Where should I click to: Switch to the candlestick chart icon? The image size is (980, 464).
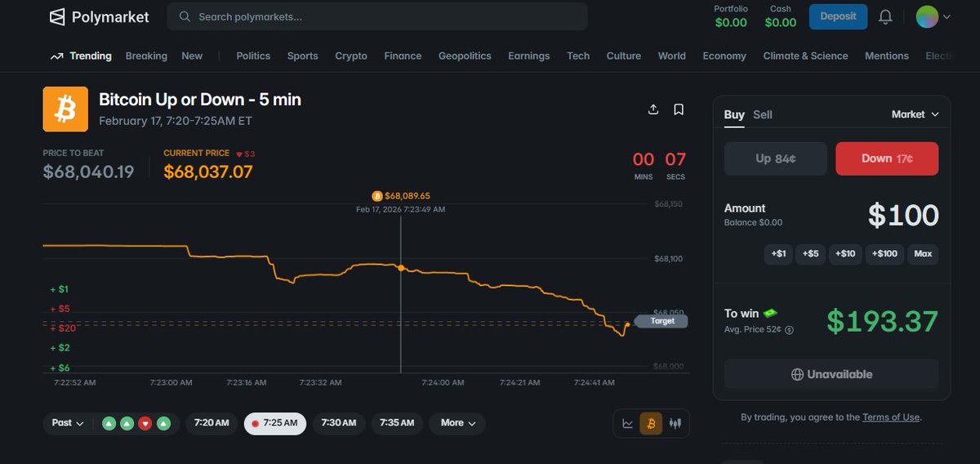tap(675, 423)
